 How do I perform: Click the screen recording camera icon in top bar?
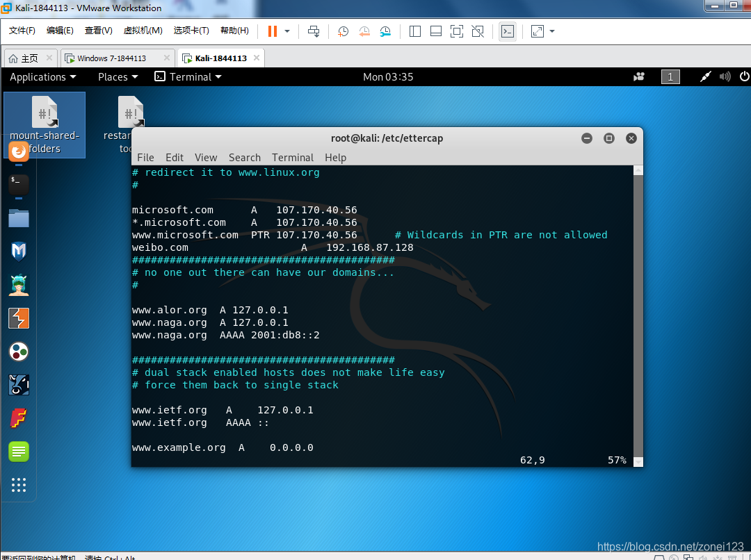(x=639, y=76)
